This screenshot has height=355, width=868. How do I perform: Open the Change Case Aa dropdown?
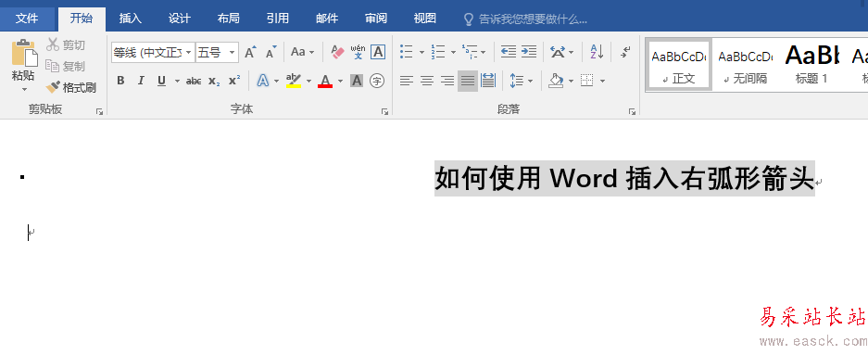click(x=302, y=53)
